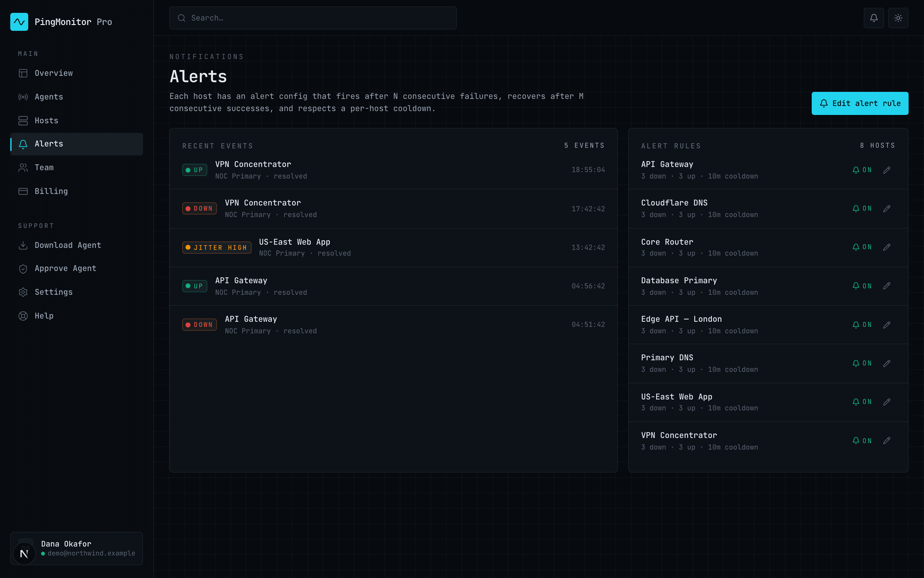Image resolution: width=924 pixels, height=578 pixels.
Task: Open Settings in the sidebar
Action: (76, 293)
